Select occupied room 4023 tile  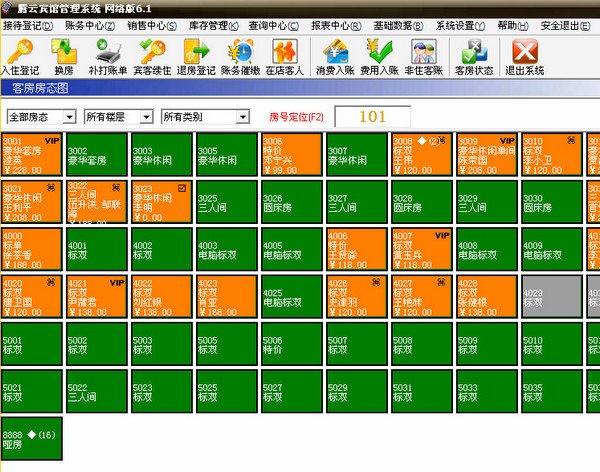point(227,297)
